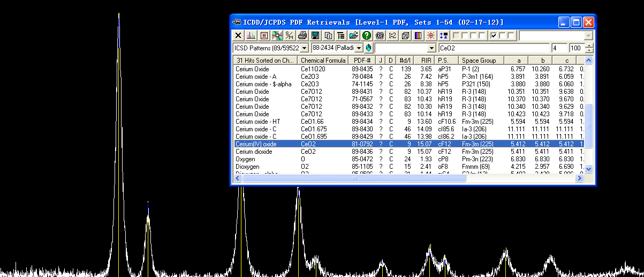Decrease the 100 value with spinner down arrow
The height and width of the screenshot is (277, 644).
(589, 51)
